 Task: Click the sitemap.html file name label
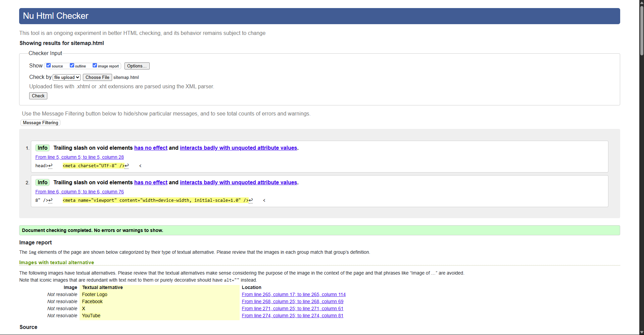(126, 78)
